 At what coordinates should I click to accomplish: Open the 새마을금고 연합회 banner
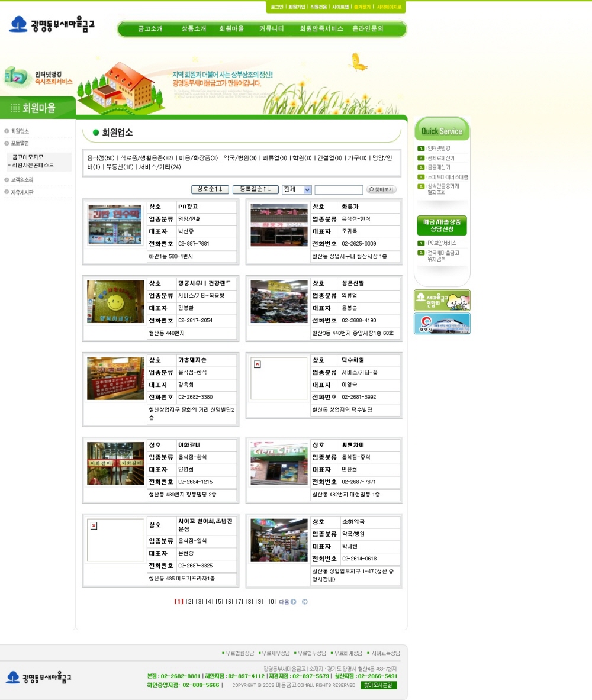442,300
